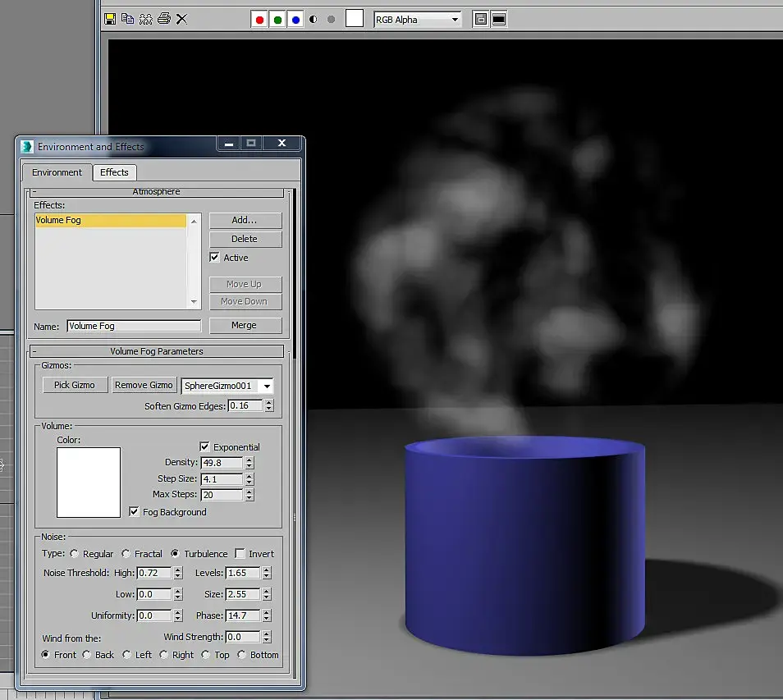Click the Clone Rendered Frame Window icon

(x=146, y=19)
